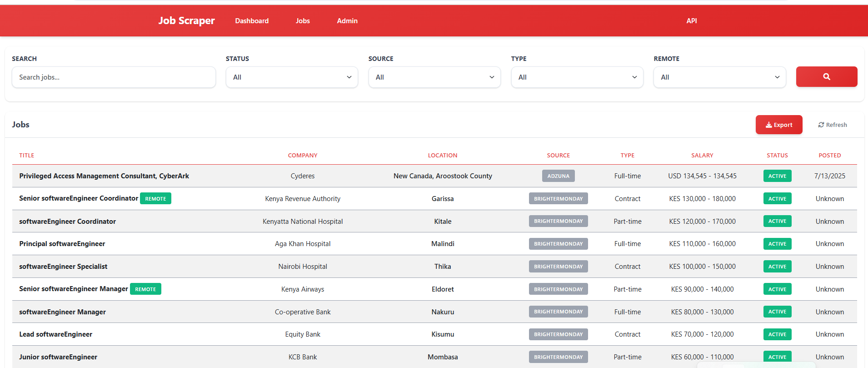The image size is (868, 368).
Task: Click the Thika location cell
Action: [443, 267]
